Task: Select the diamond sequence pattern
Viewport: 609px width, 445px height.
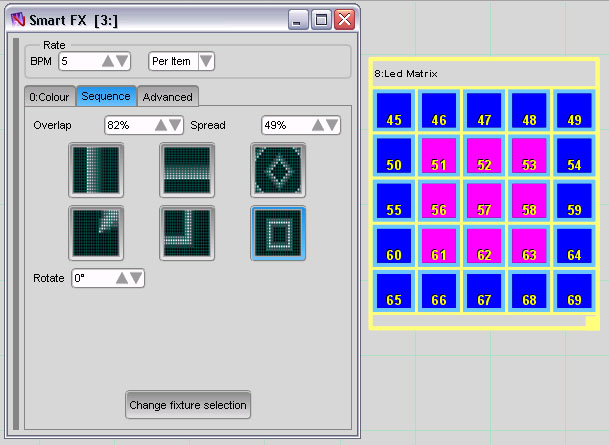Action: click(278, 170)
